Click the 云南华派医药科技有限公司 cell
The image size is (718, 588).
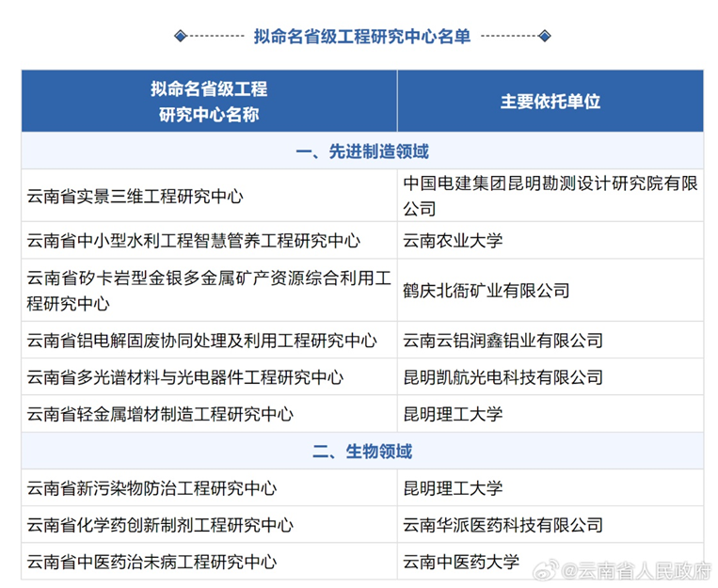point(503,525)
